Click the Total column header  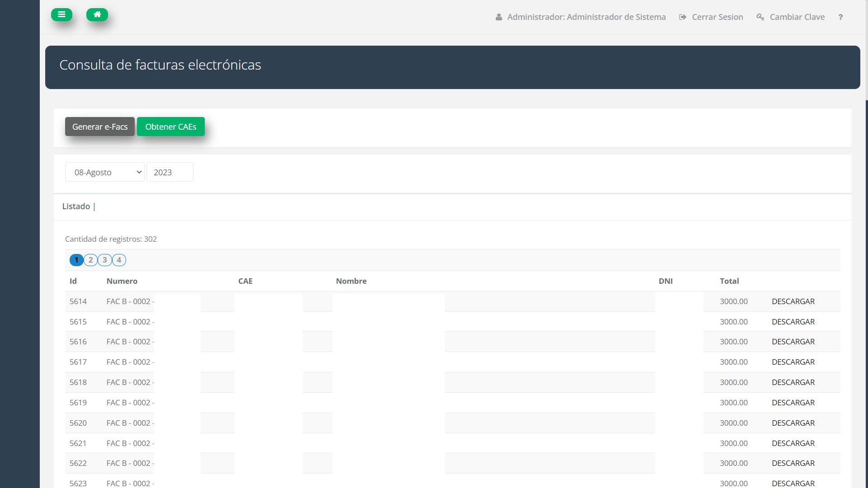click(x=729, y=281)
